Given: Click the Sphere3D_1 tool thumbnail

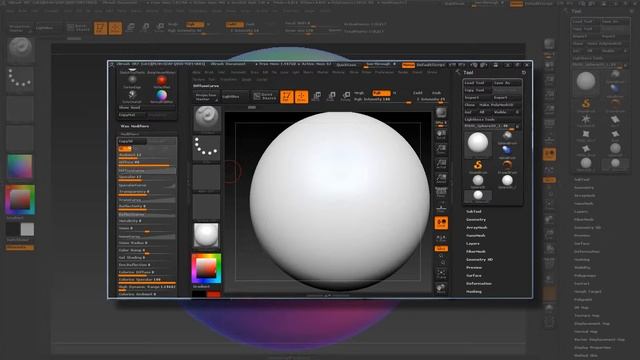Looking at the screenshot, I should click(507, 181).
